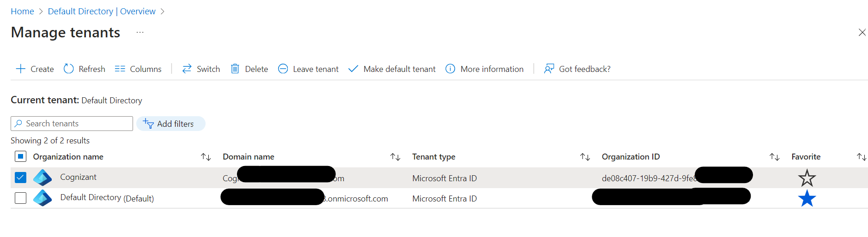Click the Got feedback person icon
868x237 pixels.
[549, 69]
